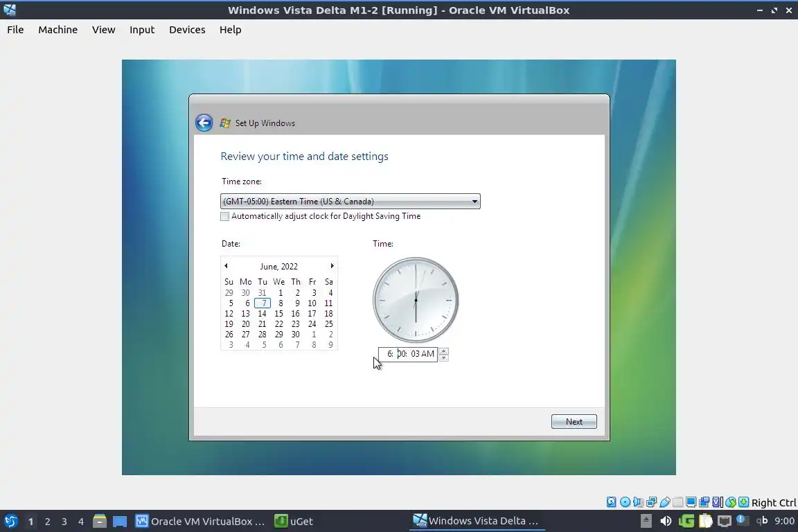Go back using the blue arrow button

click(x=204, y=123)
